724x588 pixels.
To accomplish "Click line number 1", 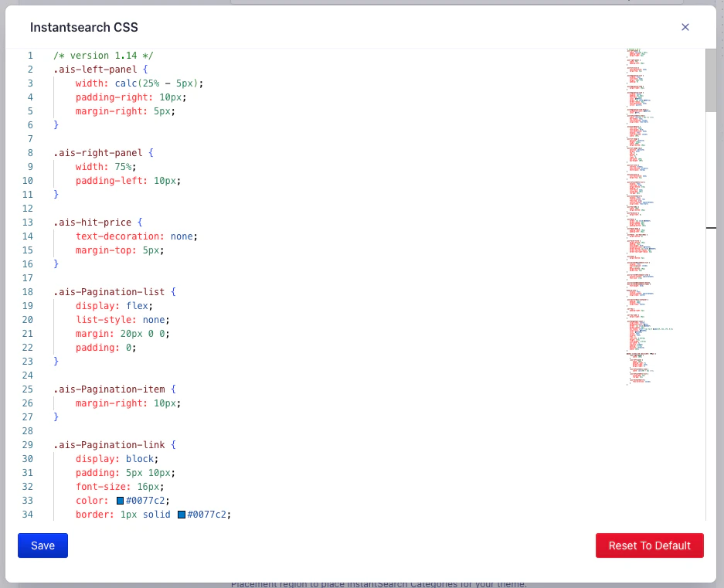I will click(29, 55).
